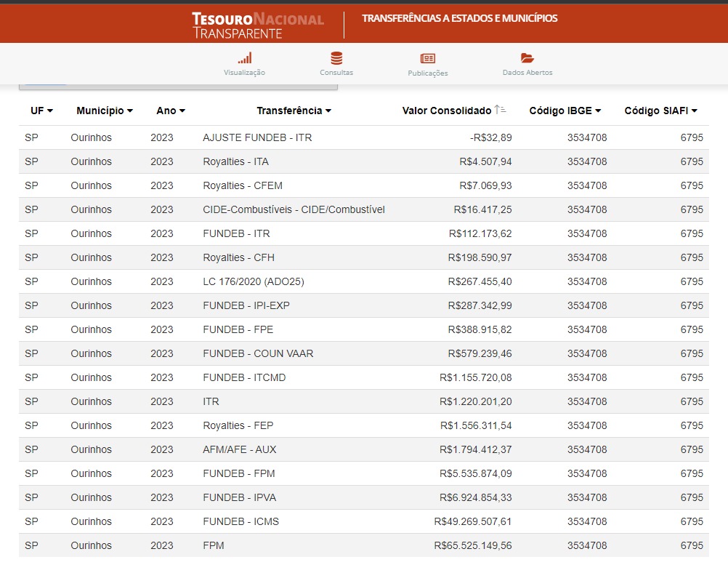Click Ourinhos in the FPM row
Image resolution: width=728 pixels, height=565 pixels.
click(x=92, y=545)
